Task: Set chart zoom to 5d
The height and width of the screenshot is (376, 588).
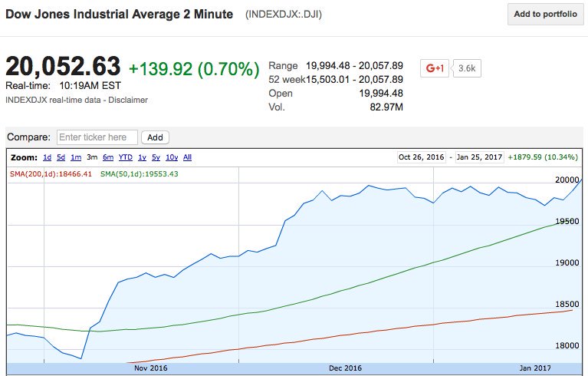Action: tap(61, 157)
